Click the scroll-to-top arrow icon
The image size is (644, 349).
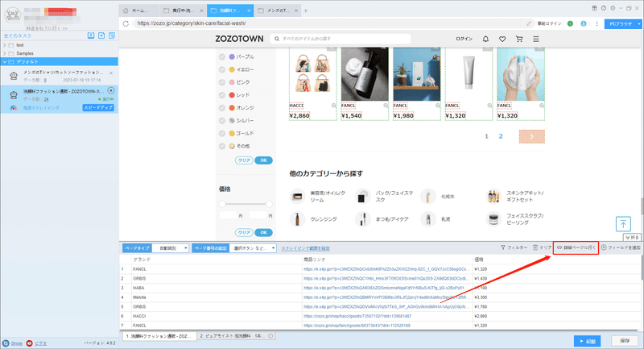(x=623, y=223)
